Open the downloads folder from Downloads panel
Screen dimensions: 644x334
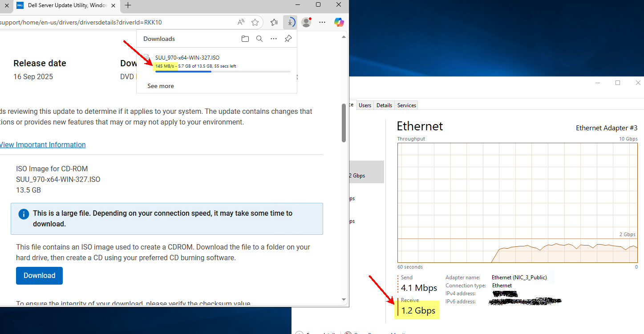tap(245, 39)
